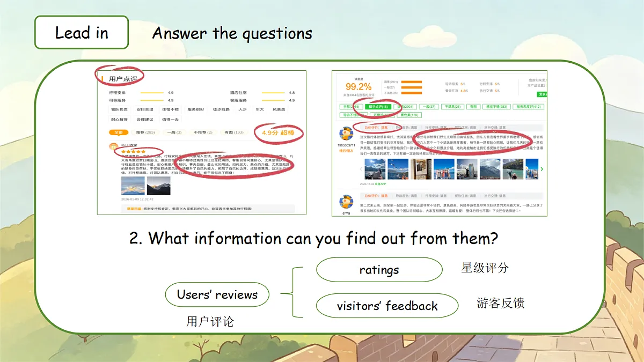
Task: Select the 全部(2964) filter tab
Action: pos(351,107)
